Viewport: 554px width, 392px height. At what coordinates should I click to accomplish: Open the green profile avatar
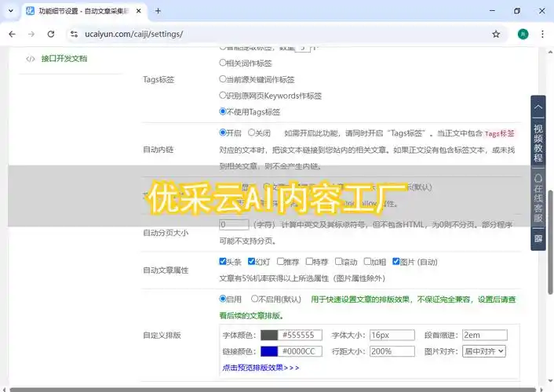click(x=523, y=34)
